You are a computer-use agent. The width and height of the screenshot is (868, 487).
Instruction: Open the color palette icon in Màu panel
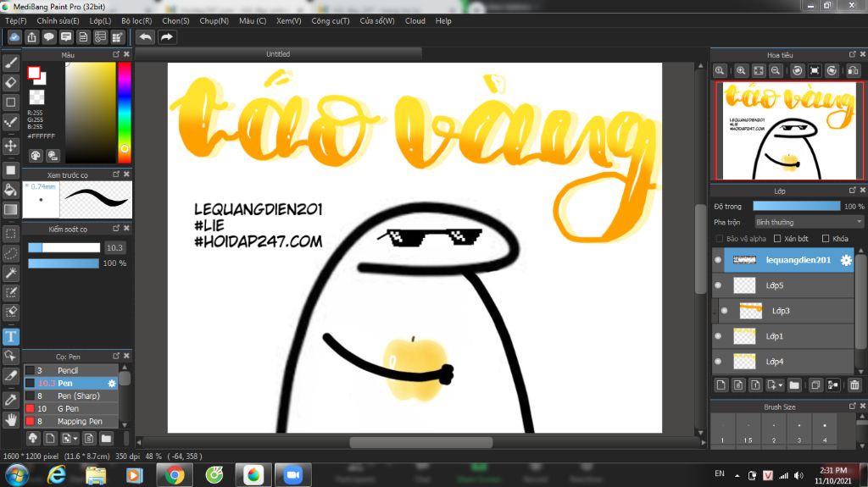[x=36, y=156]
